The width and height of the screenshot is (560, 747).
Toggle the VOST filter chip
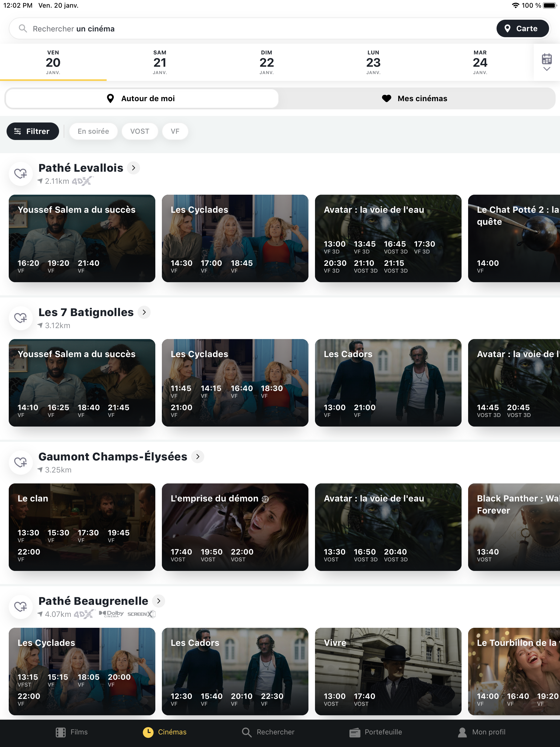[139, 131]
